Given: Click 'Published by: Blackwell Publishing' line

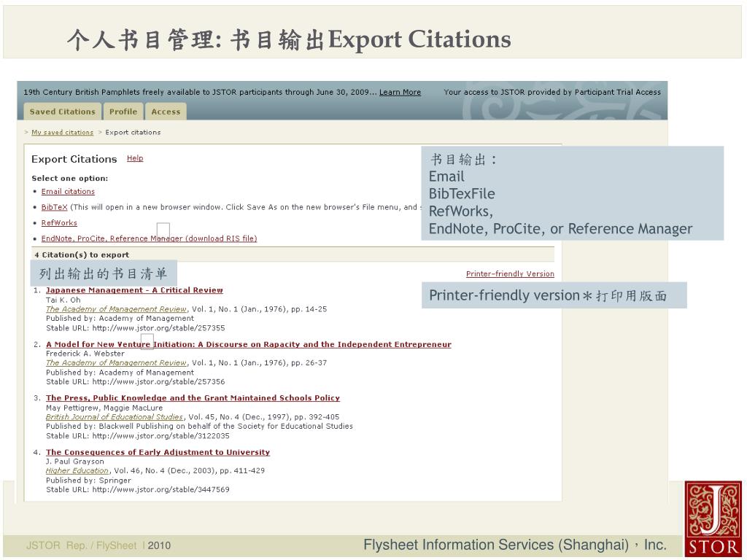Looking at the screenshot, I should click(199, 426).
